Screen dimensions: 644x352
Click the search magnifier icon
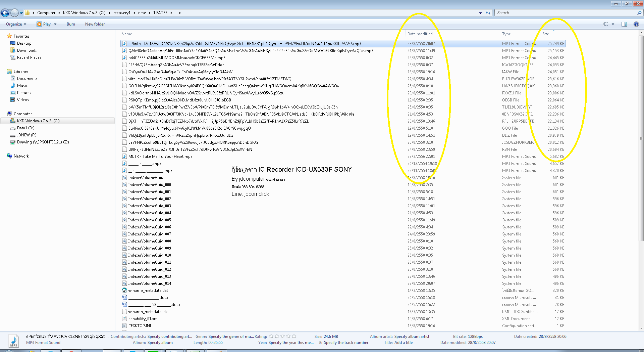tap(639, 13)
